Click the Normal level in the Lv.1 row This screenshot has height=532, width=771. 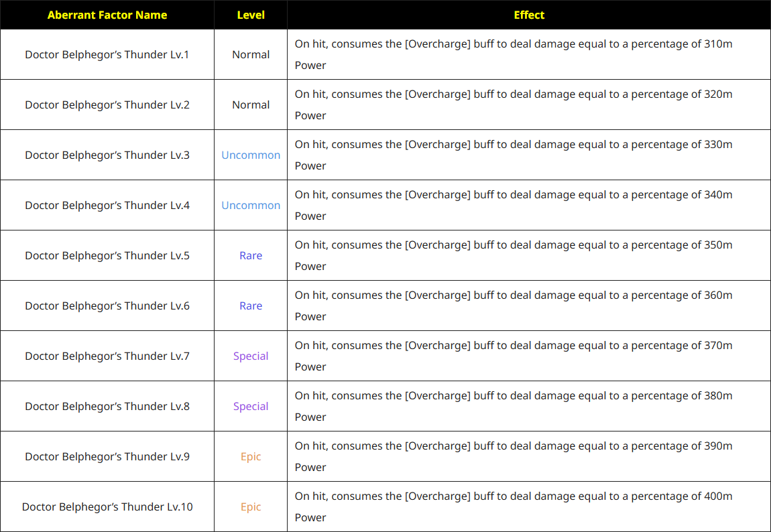coord(251,54)
